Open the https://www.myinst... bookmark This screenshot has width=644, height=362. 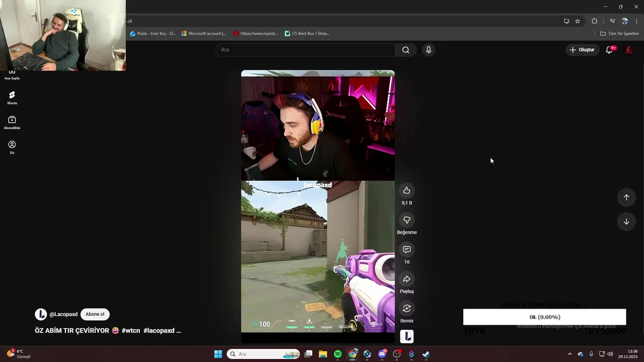click(x=256, y=34)
